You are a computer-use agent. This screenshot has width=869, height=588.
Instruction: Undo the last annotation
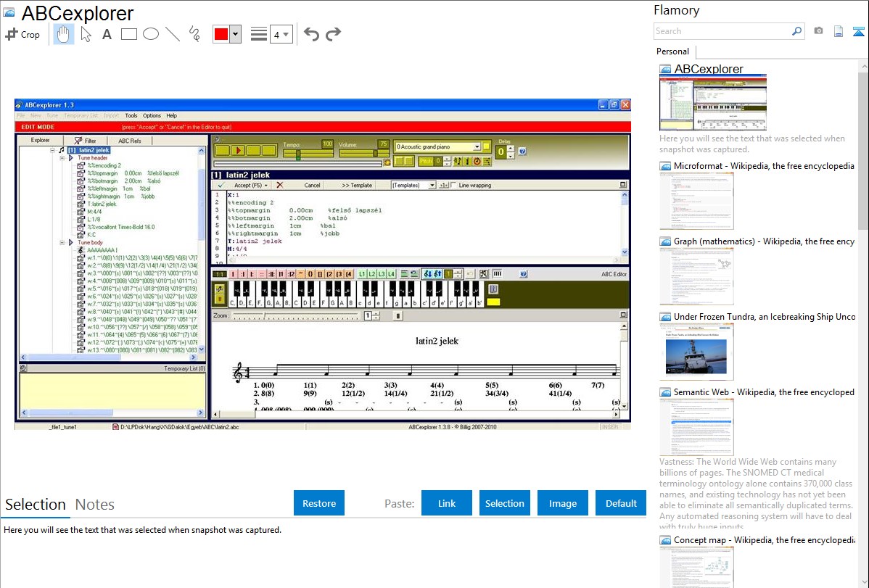tap(311, 34)
